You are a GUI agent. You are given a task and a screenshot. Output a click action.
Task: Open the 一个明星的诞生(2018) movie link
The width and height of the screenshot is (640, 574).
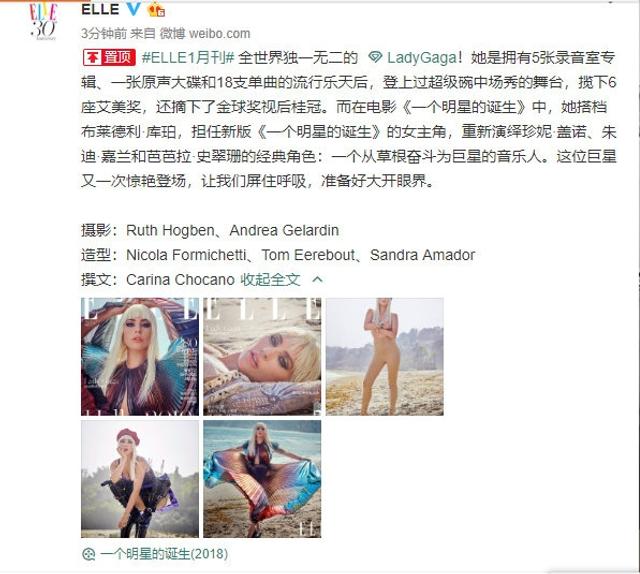tap(164, 554)
